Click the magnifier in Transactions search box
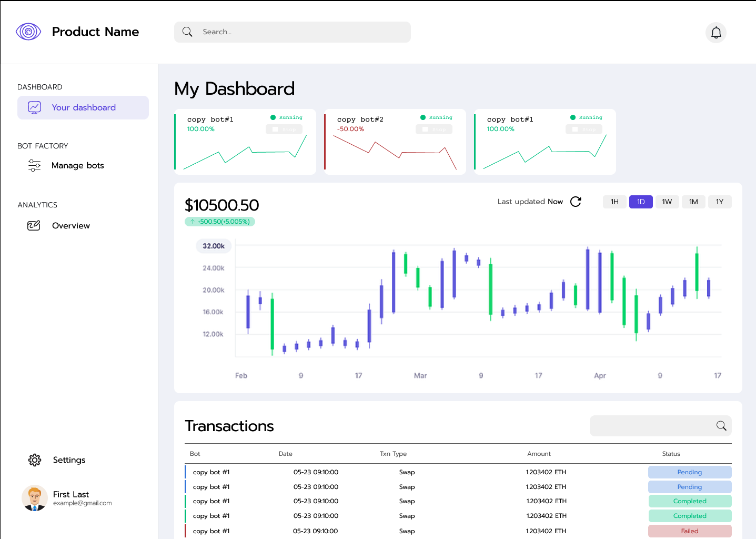 (x=721, y=426)
